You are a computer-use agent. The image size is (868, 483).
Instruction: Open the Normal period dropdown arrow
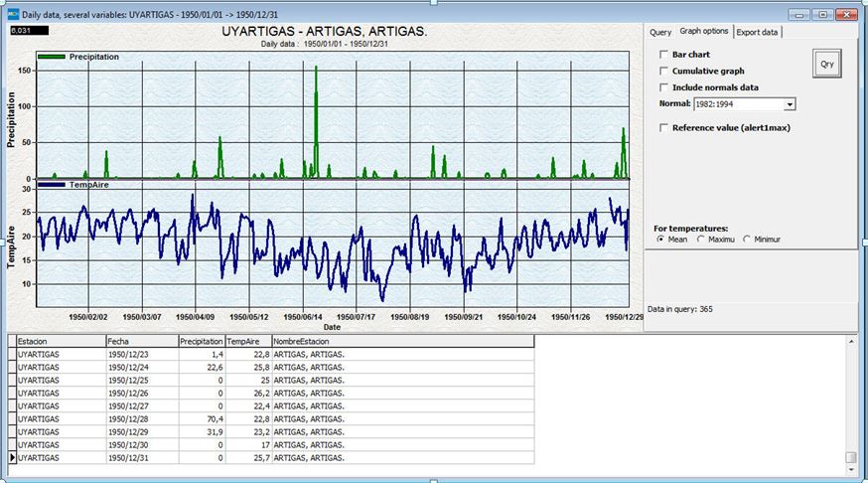click(790, 104)
